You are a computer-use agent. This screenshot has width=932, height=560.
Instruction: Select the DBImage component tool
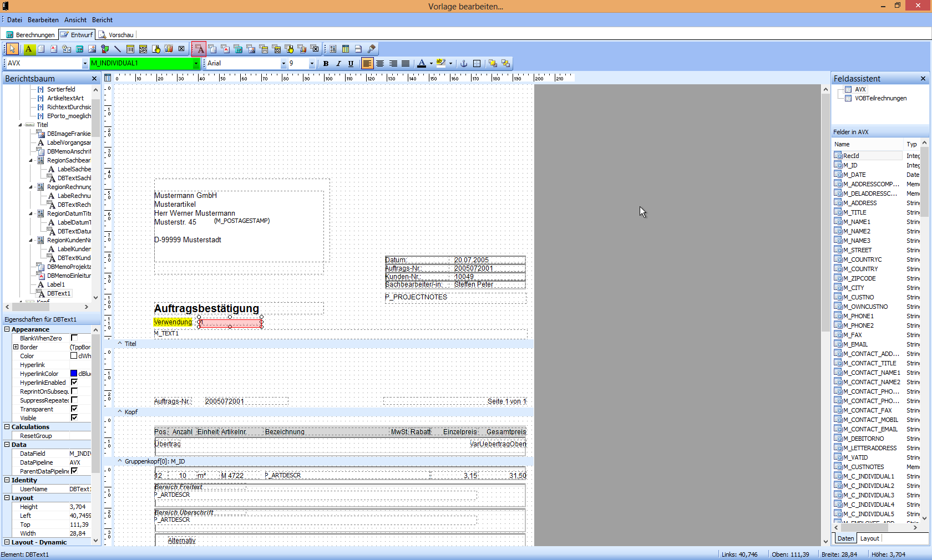click(x=251, y=49)
